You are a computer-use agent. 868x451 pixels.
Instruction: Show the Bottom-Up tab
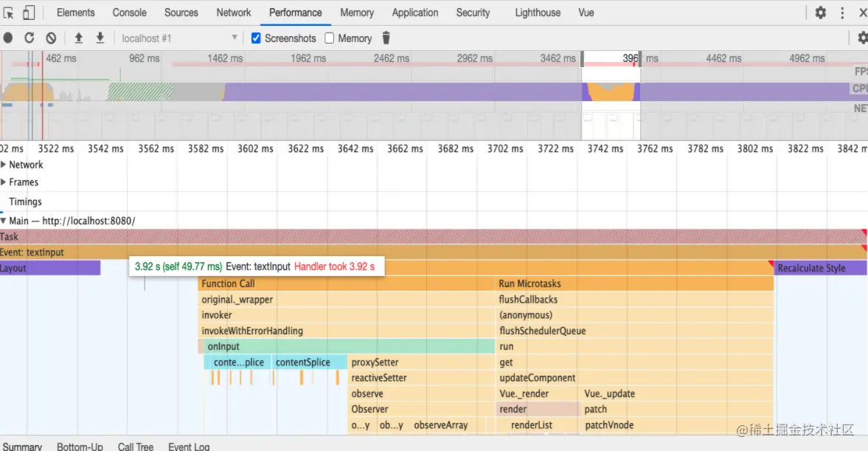80,446
